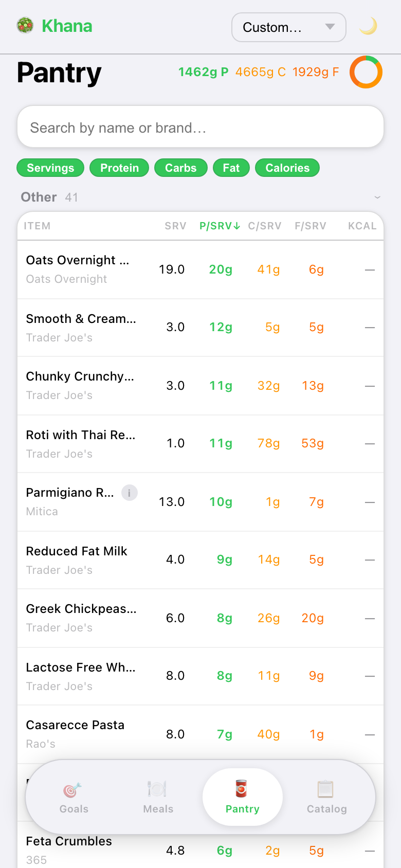
Task: Open the Custom… dropdown menu
Action: point(288,27)
